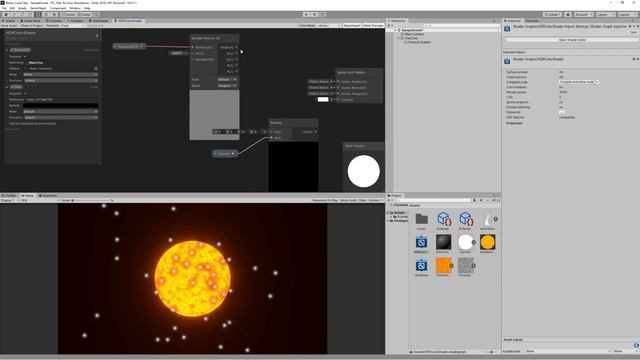Click the Project panel search field
The image size is (640, 360).
(434, 200)
